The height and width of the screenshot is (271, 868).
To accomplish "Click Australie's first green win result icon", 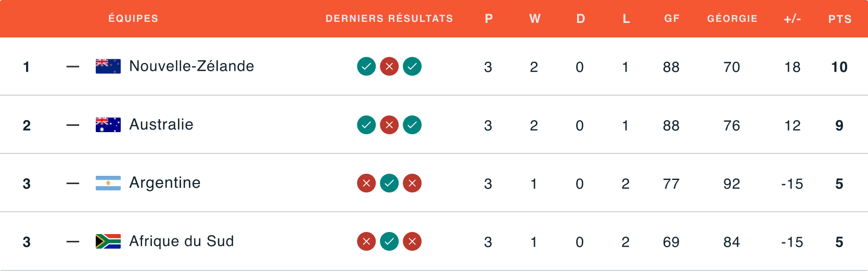I will [366, 125].
